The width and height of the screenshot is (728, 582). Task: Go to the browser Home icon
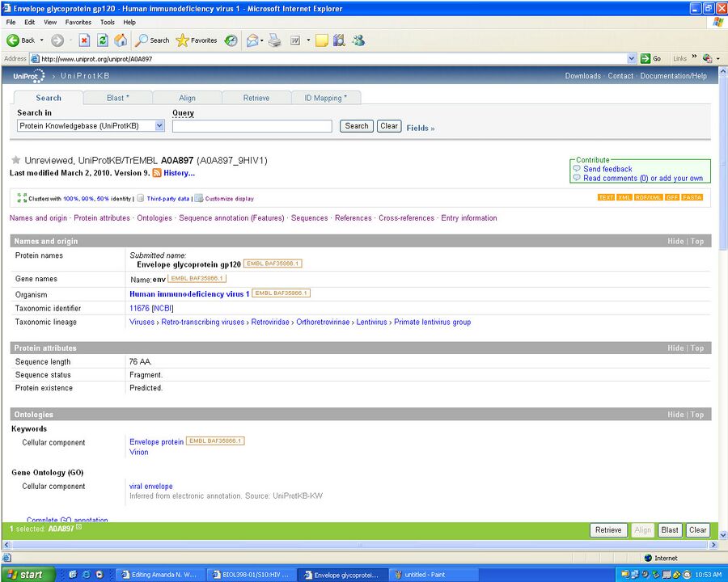point(121,40)
